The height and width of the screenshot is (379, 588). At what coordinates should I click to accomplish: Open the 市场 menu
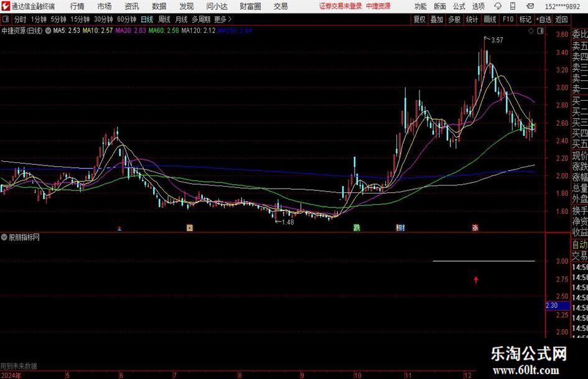tap(105, 6)
